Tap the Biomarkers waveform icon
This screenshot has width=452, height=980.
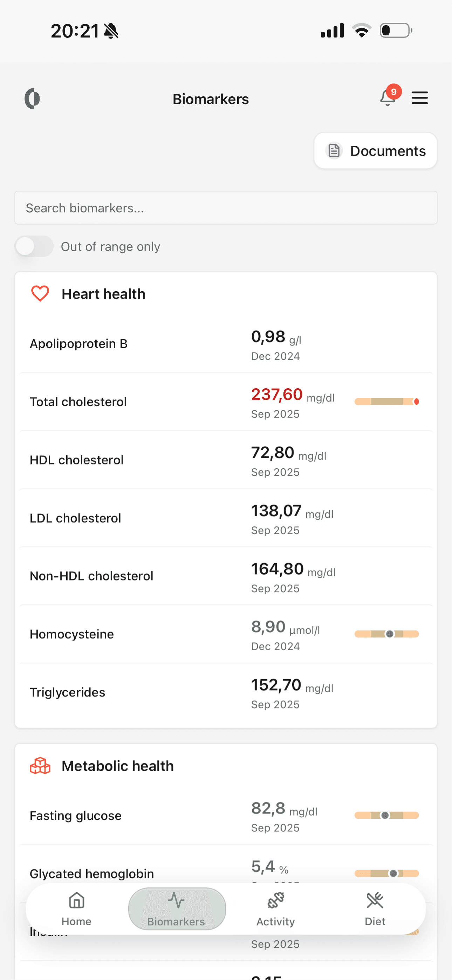177,901
